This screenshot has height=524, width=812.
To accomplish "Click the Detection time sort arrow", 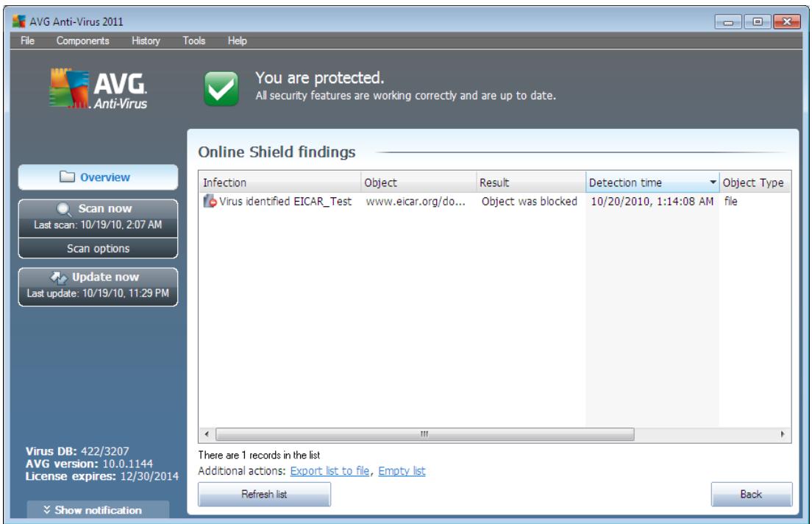I will pos(713,182).
